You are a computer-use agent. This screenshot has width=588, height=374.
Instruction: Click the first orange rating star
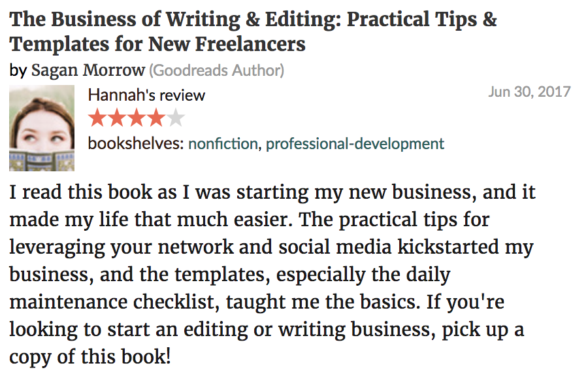(97, 118)
